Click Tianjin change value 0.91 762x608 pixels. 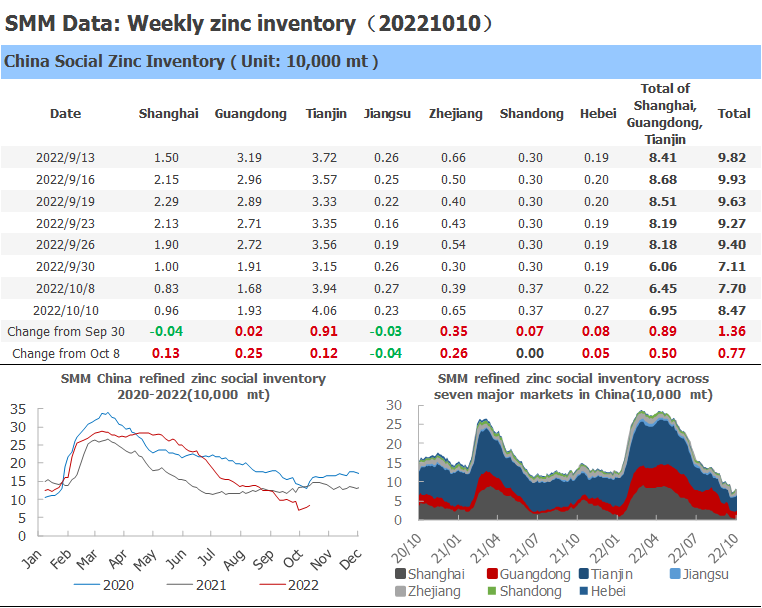pyautogui.click(x=324, y=331)
